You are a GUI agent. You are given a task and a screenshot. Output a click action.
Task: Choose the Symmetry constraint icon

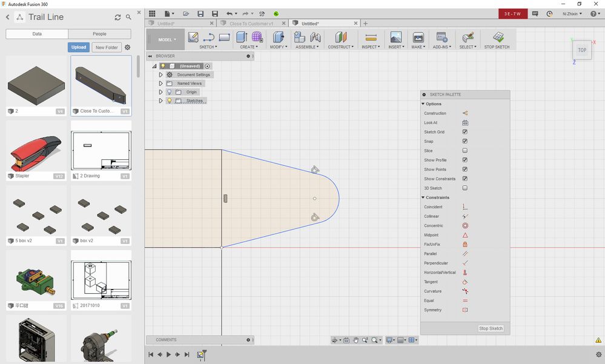[x=465, y=310]
